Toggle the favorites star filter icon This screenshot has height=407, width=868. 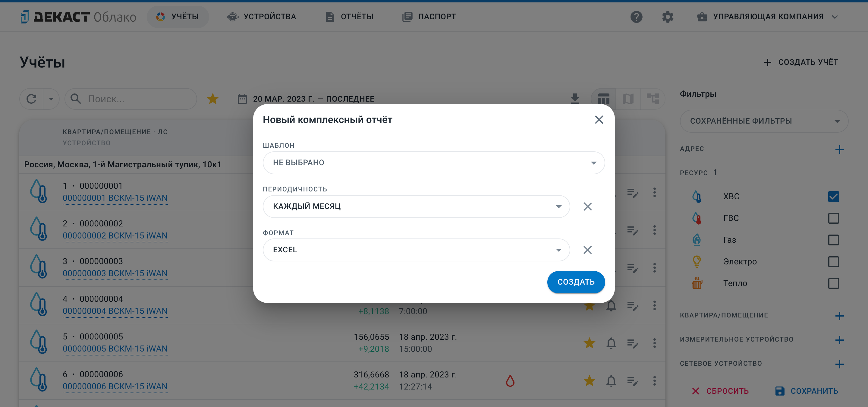tap(212, 99)
